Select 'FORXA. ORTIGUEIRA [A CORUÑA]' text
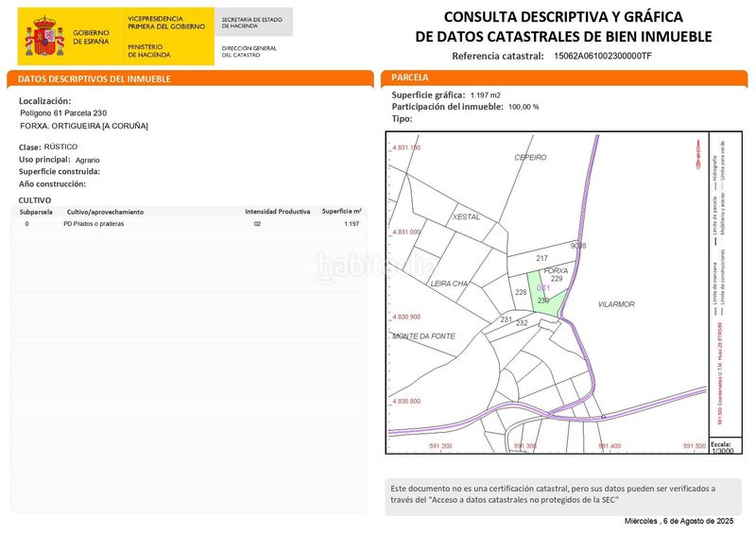756x534 pixels. 84,126
